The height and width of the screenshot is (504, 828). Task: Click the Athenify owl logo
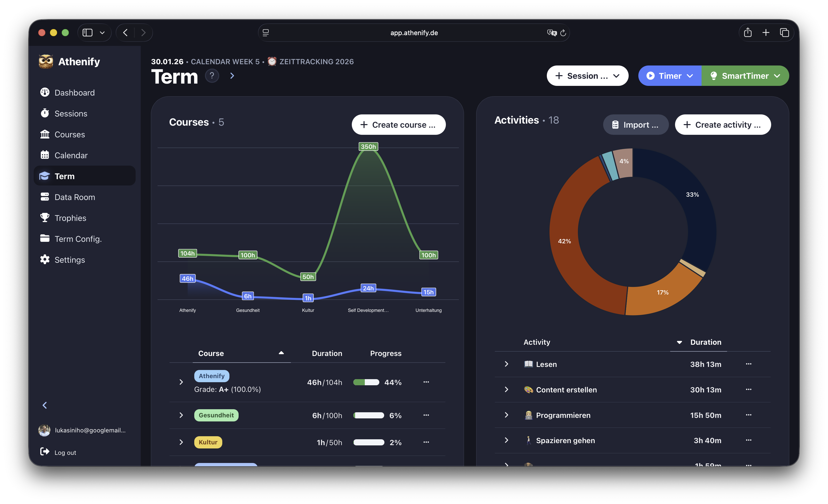click(x=46, y=61)
